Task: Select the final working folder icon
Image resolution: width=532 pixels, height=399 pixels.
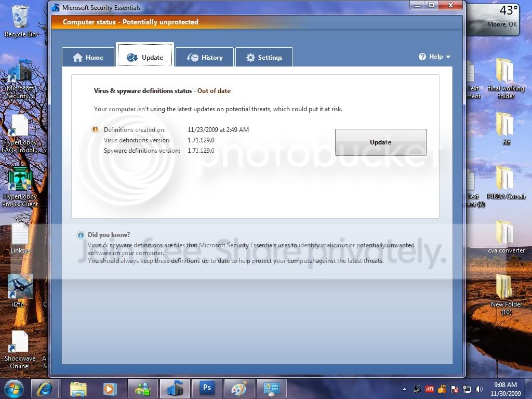Action: pyautogui.click(x=506, y=79)
